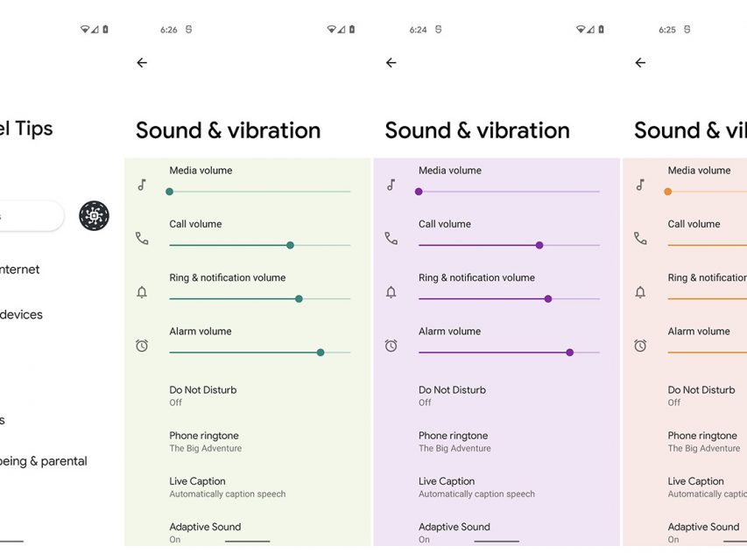Tap back arrow on green-themed screen
Viewport: 747px width, 560px height.
tap(142, 63)
